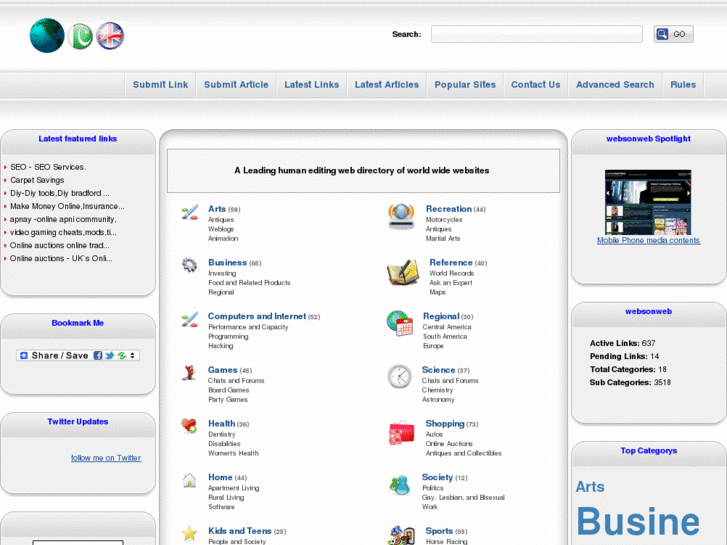Open the Submit Article menu item
The width and height of the screenshot is (727, 545).
(236, 84)
